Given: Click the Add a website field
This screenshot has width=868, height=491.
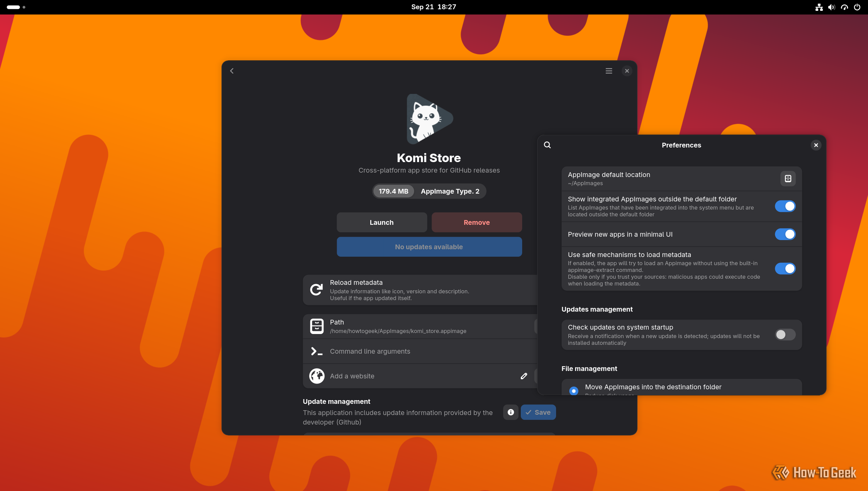Looking at the screenshot, I should pos(420,376).
